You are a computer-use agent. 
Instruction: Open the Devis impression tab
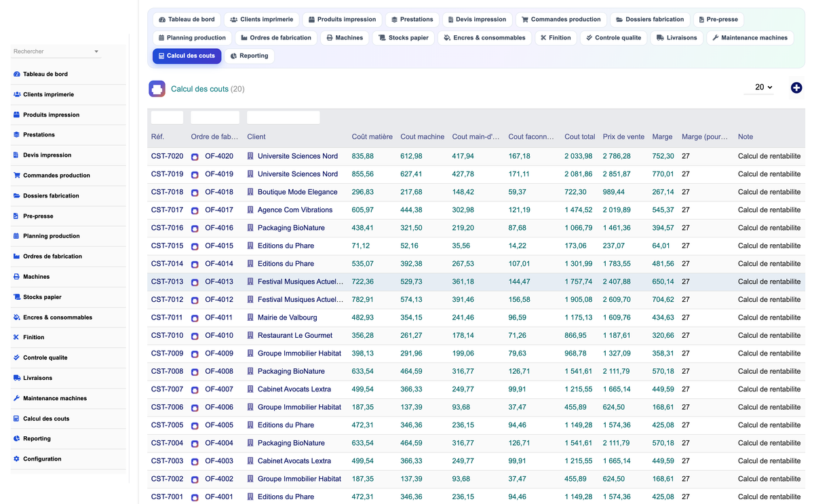(x=476, y=20)
